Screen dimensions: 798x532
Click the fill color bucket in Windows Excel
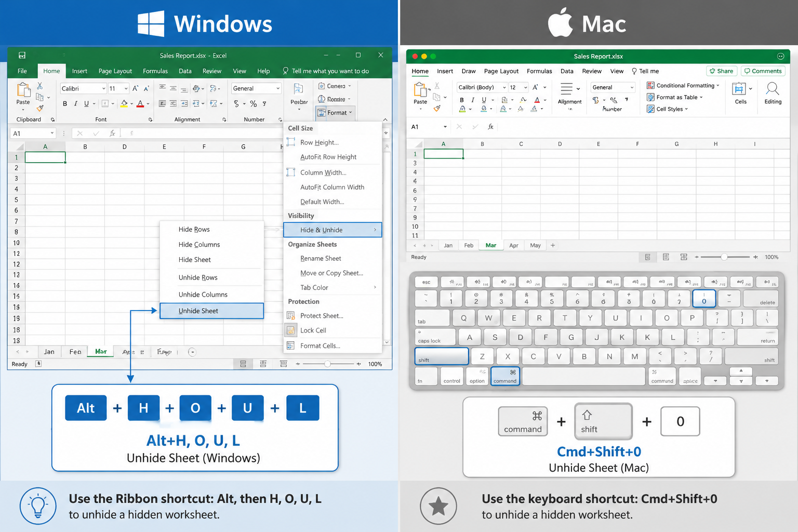click(124, 103)
